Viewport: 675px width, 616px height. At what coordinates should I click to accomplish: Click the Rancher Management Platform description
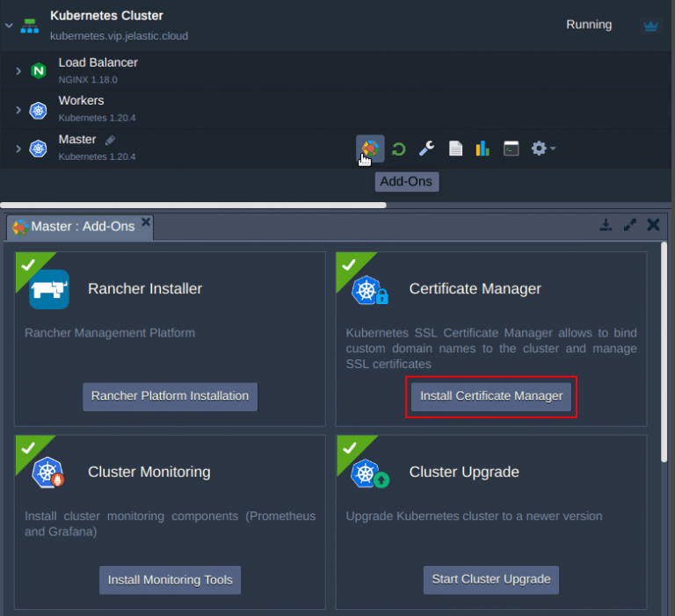click(110, 333)
